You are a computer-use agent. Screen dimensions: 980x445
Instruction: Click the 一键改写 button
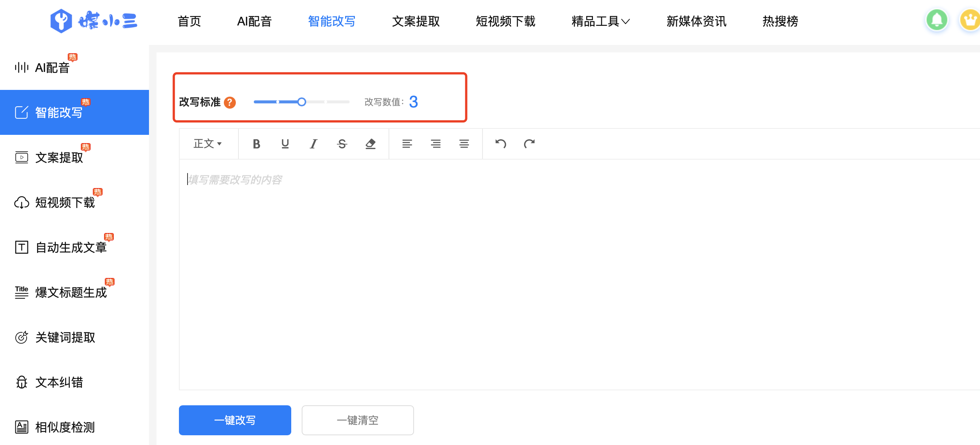pyautogui.click(x=235, y=420)
